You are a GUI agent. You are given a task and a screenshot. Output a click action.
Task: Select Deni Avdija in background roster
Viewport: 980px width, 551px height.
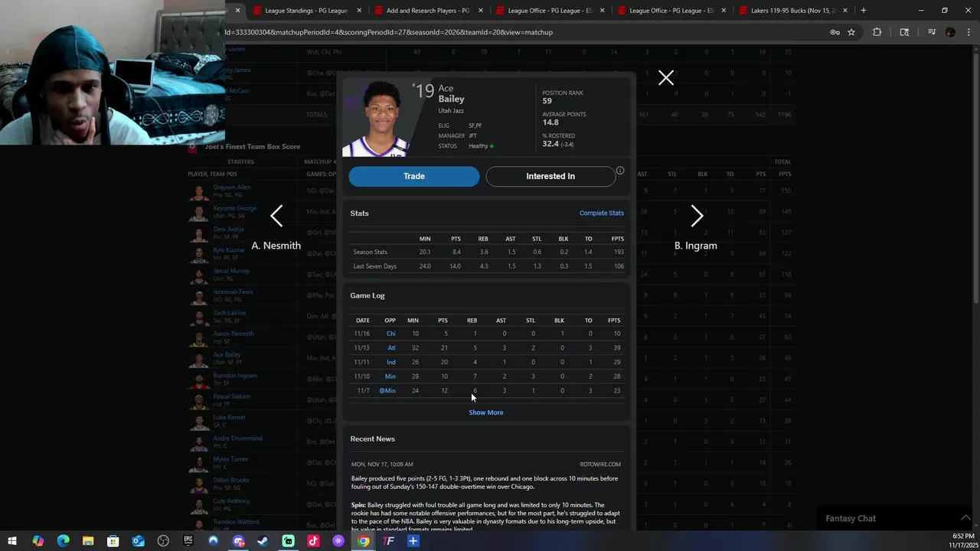(x=228, y=229)
